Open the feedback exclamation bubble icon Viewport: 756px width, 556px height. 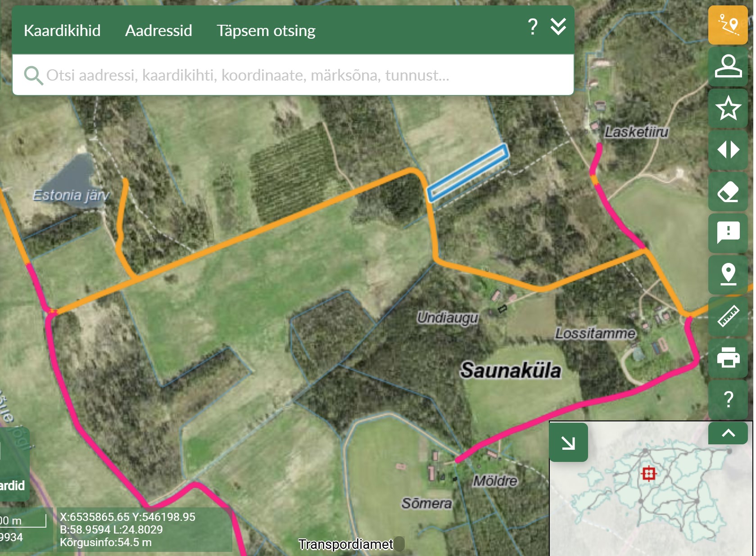click(728, 233)
